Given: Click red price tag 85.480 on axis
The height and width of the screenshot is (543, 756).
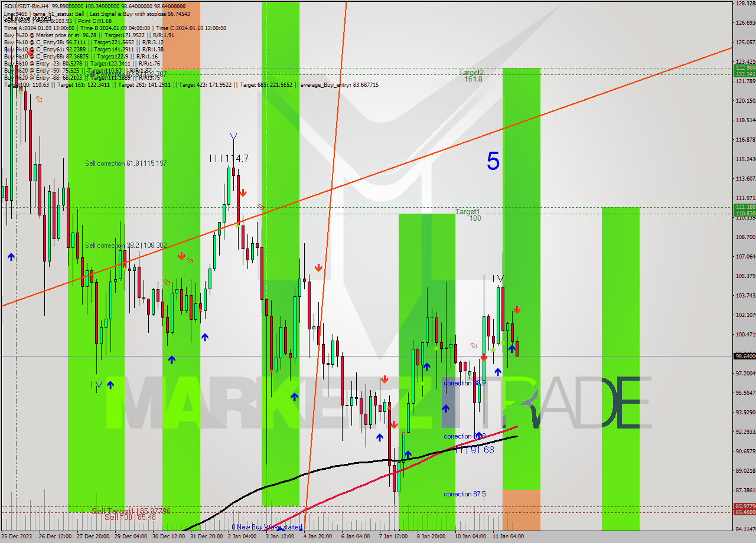Looking at the screenshot, I should click(745, 512).
